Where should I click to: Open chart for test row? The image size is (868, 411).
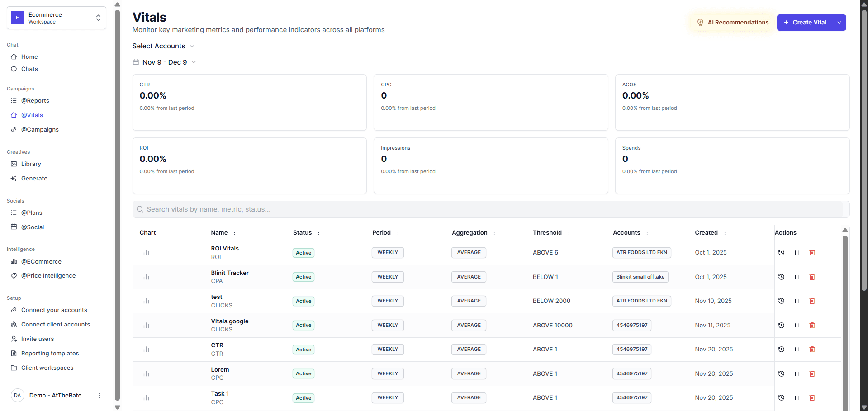click(146, 301)
